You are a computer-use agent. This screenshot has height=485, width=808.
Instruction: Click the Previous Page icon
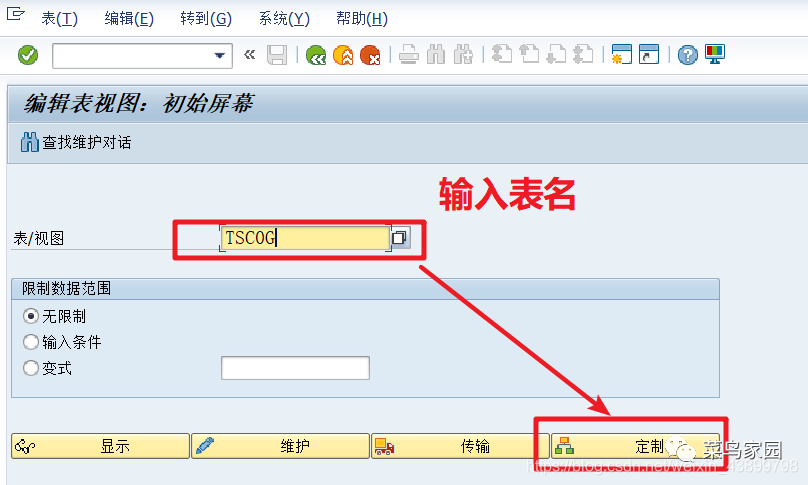pos(529,55)
